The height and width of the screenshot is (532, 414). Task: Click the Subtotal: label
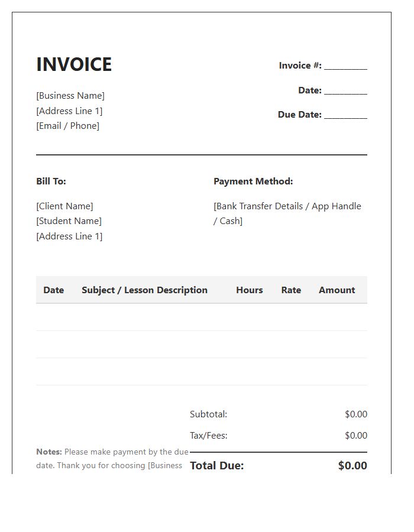click(x=208, y=414)
